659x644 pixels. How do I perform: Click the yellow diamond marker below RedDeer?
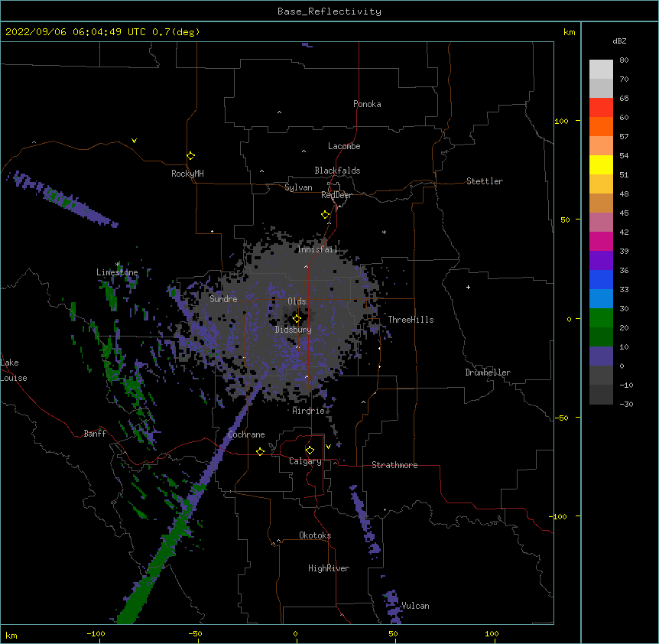[325, 215]
